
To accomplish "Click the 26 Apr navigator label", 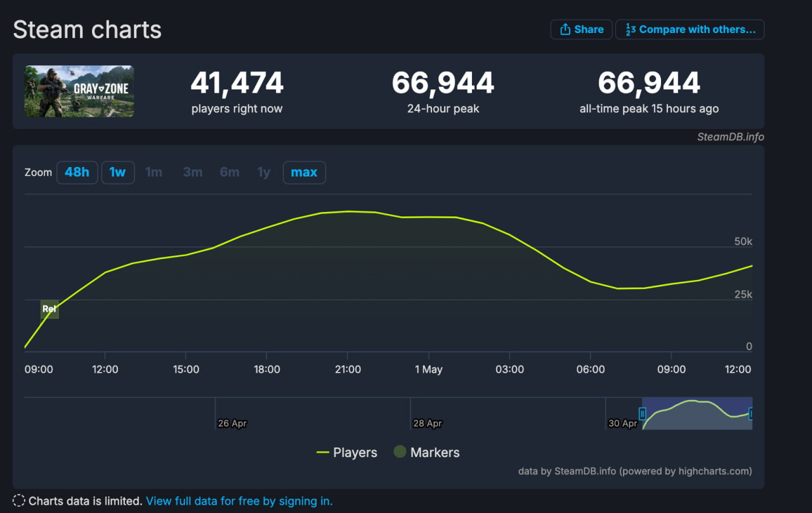I will tap(232, 423).
